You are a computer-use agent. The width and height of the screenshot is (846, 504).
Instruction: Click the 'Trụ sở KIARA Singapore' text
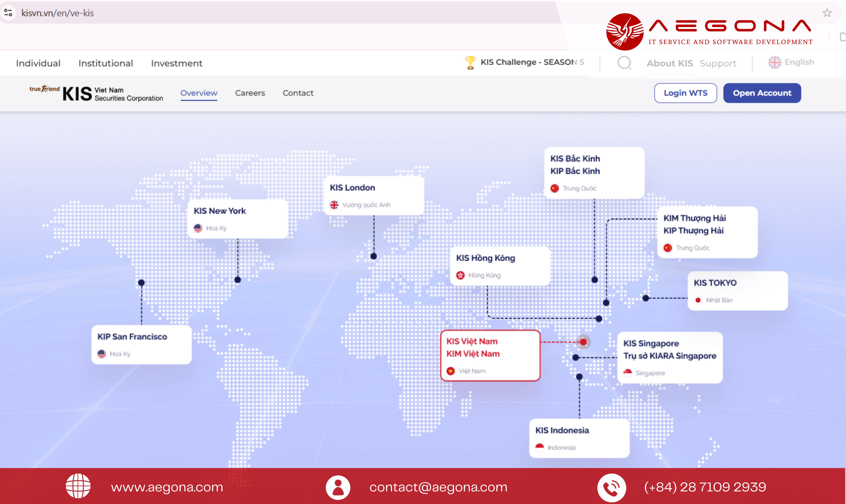(x=670, y=356)
